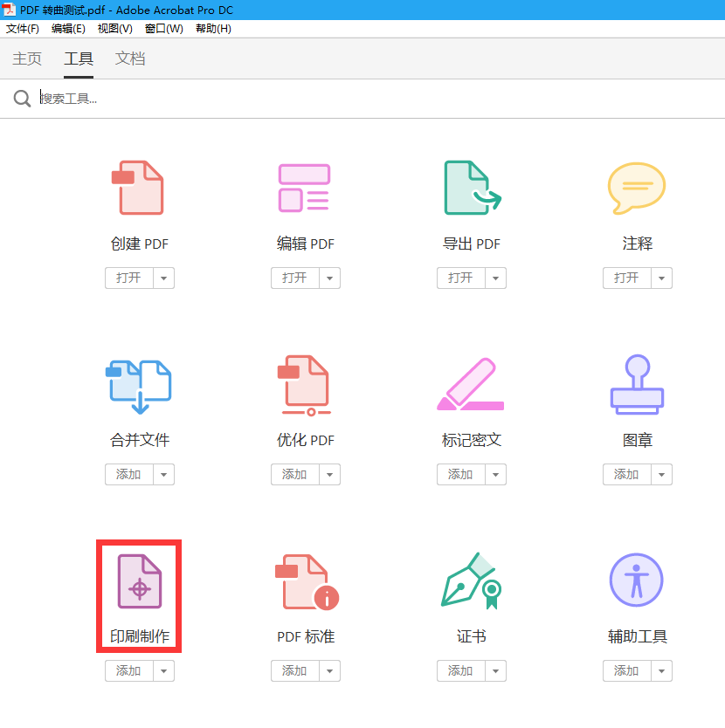Screen dimensions: 725x728
Task: Switch to the Document (文档) tab
Action: [130, 59]
